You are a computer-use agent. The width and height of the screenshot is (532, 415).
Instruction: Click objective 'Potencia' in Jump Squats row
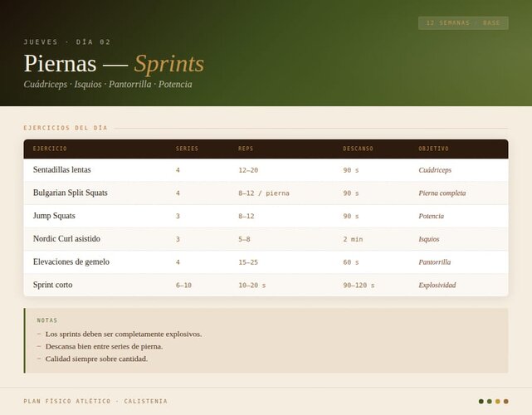(431, 216)
